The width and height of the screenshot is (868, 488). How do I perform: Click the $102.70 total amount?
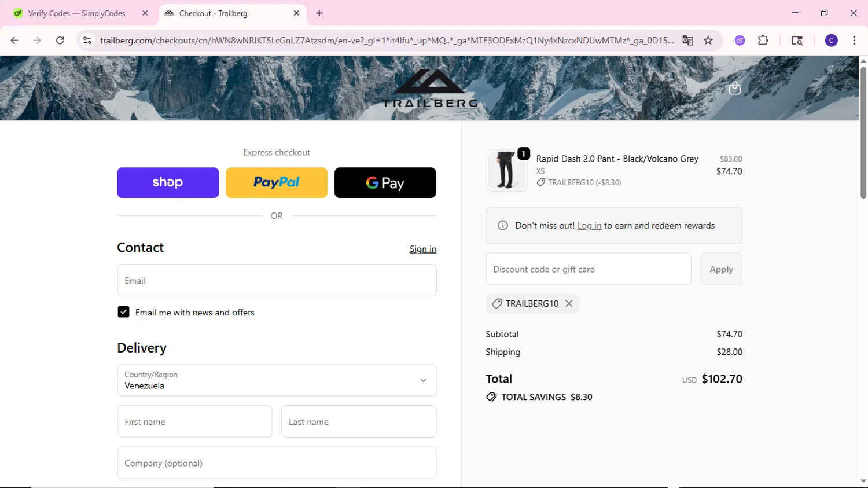tap(722, 379)
